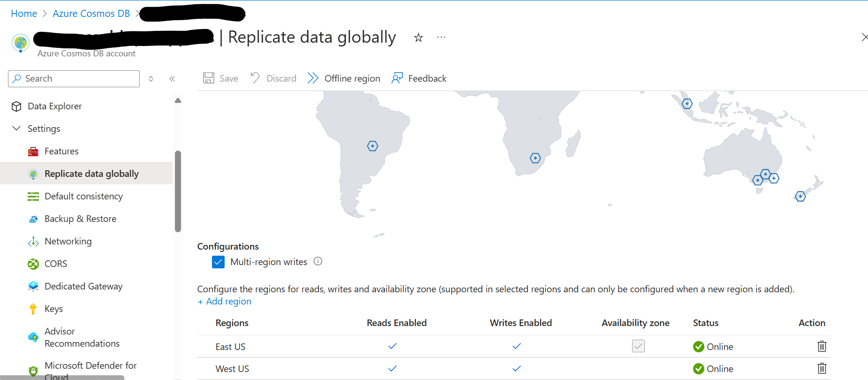Click the CORS green icon
The image size is (868, 380).
[33, 264]
